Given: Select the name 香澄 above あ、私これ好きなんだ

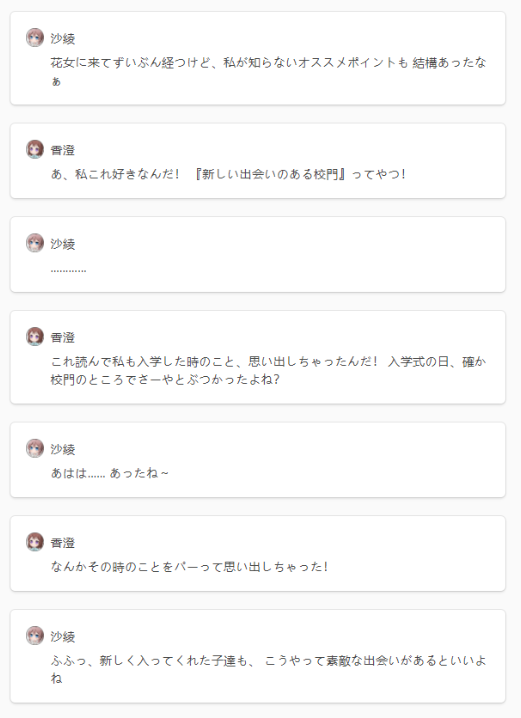Looking at the screenshot, I should click(x=63, y=150).
